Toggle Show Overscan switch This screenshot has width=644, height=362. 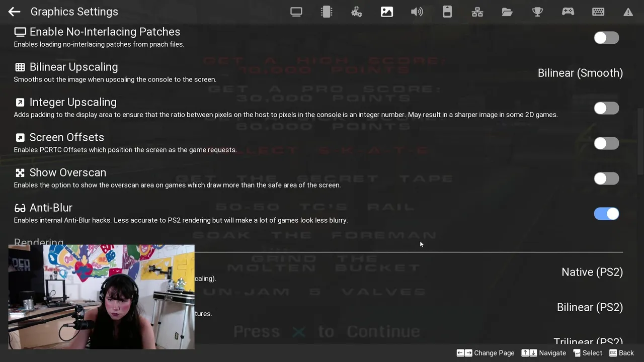click(606, 178)
